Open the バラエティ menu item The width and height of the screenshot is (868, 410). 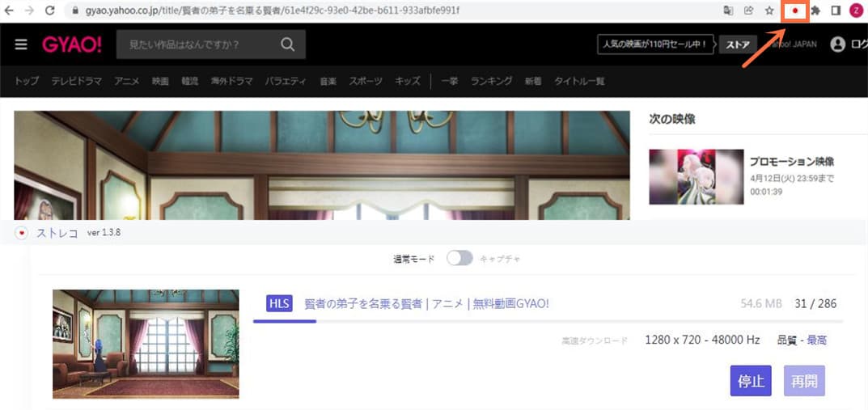click(x=286, y=82)
